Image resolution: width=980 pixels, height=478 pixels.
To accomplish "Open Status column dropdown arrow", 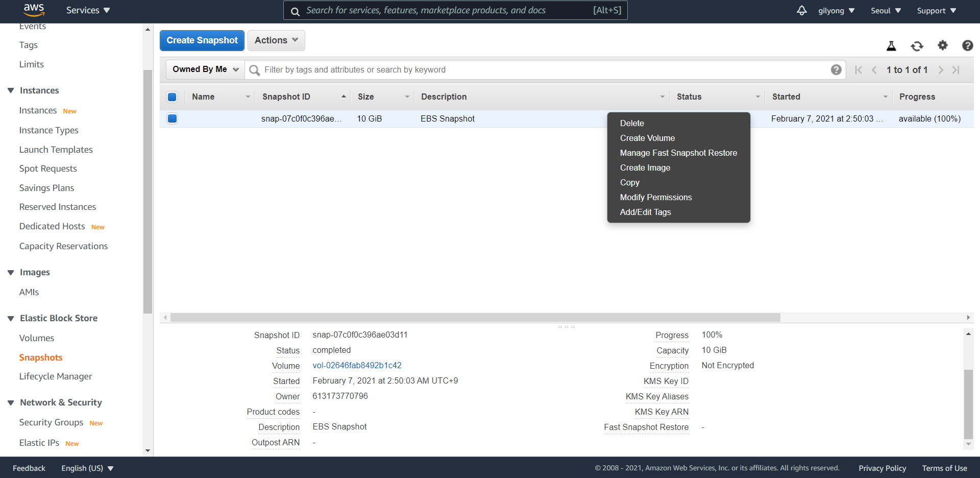I will coord(758,97).
